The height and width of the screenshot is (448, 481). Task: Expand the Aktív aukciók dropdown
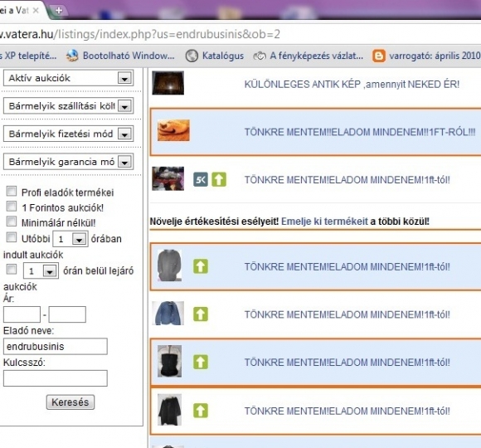pyautogui.click(x=68, y=78)
